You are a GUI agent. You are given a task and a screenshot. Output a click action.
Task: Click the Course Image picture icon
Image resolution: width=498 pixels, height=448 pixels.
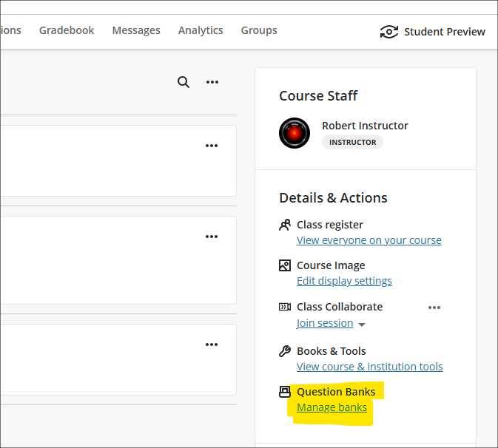(x=285, y=265)
